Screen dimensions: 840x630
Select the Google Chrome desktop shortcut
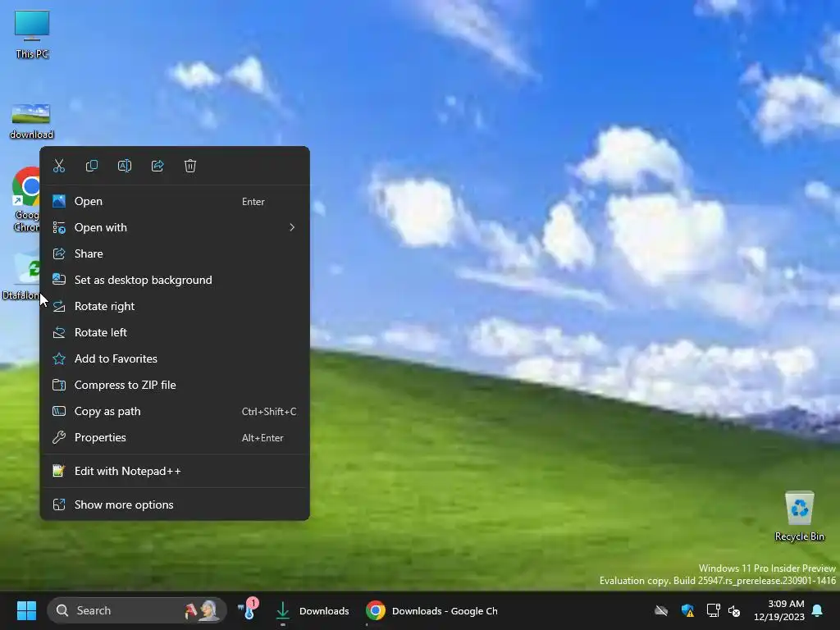click(25, 199)
